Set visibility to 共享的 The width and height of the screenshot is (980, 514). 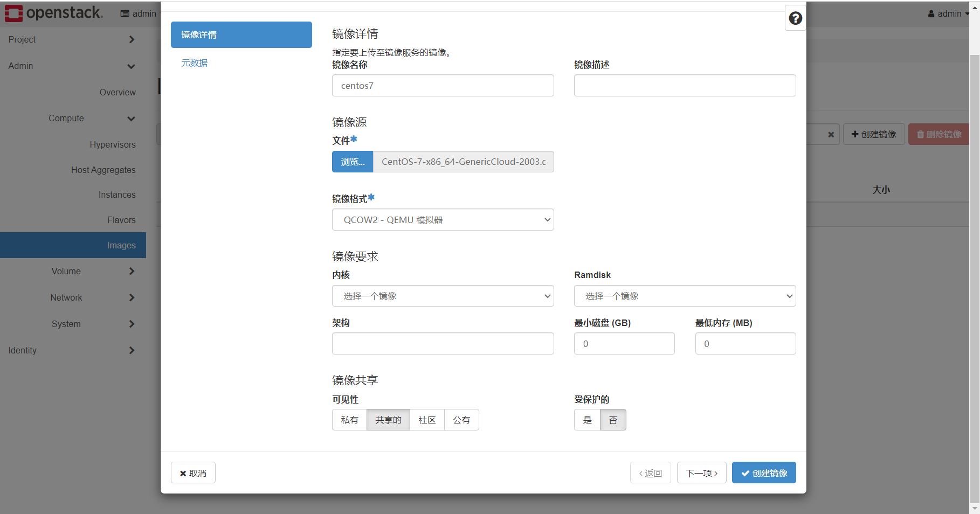coord(388,420)
